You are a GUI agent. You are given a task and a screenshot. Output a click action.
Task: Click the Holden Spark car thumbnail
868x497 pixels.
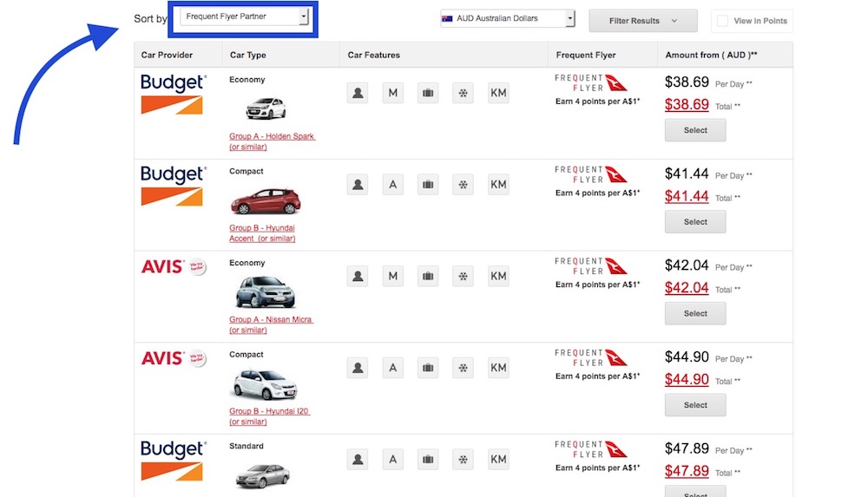(x=266, y=108)
